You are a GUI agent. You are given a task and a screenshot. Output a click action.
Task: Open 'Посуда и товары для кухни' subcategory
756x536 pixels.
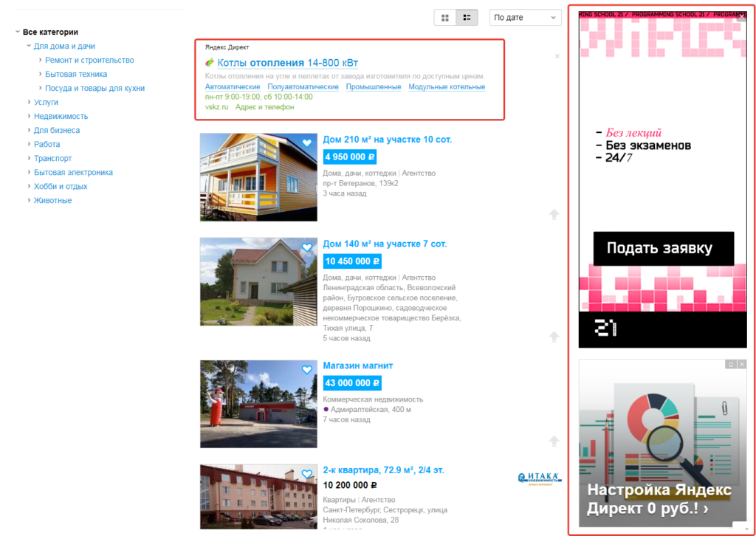[x=95, y=88]
